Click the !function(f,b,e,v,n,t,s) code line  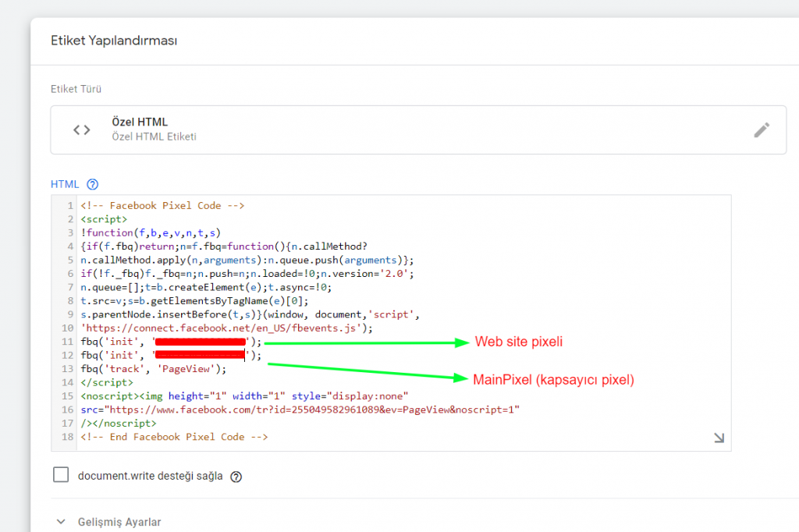tap(151, 233)
